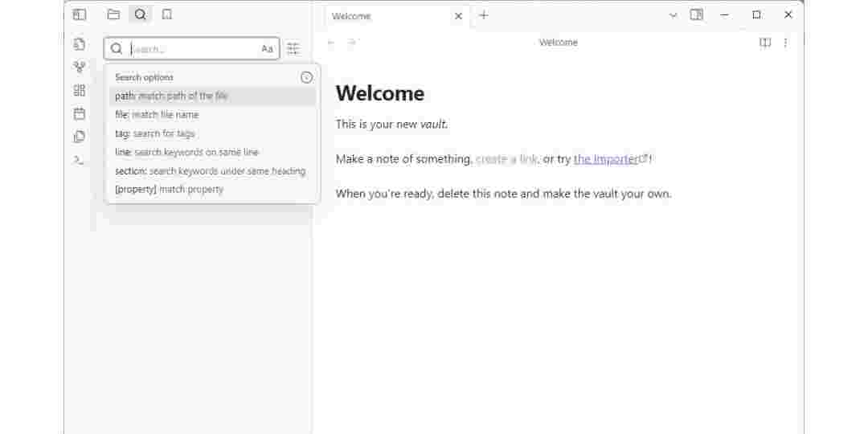Click the search options info icon

click(306, 77)
